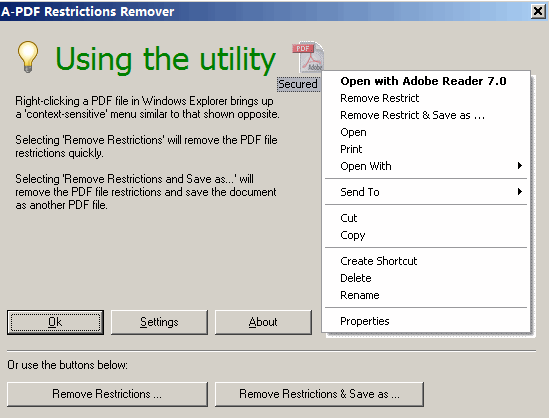Image resolution: width=549 pixels, height=418 pixels.
Task: Click Open in the context menu
Action: coord(426,132)
